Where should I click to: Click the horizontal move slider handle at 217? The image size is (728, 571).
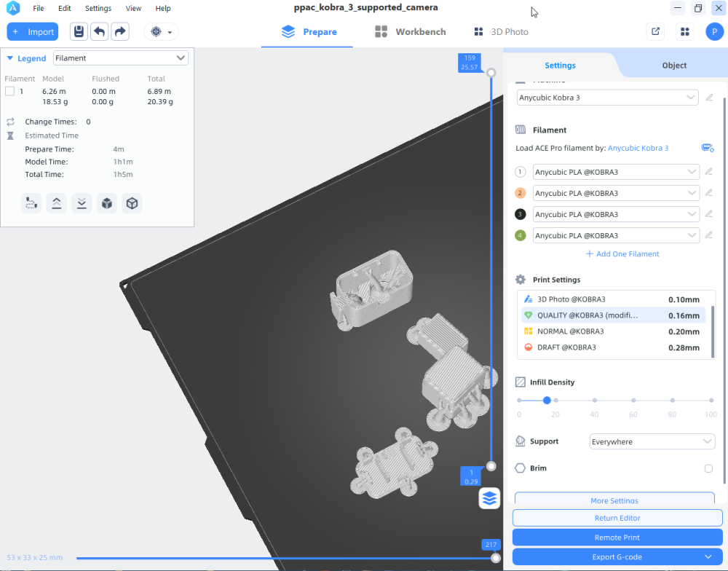click(x=495, y=558)
